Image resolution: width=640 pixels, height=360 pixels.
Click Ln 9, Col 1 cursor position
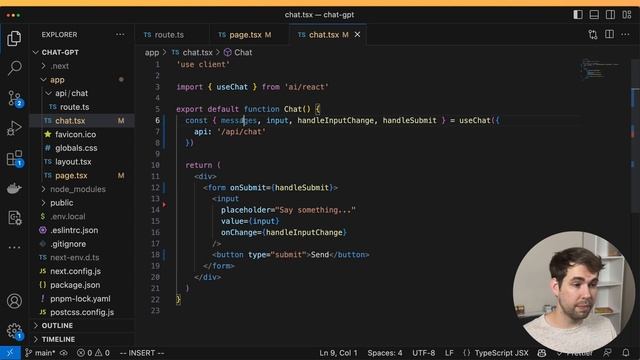click(x=338, y=353)
